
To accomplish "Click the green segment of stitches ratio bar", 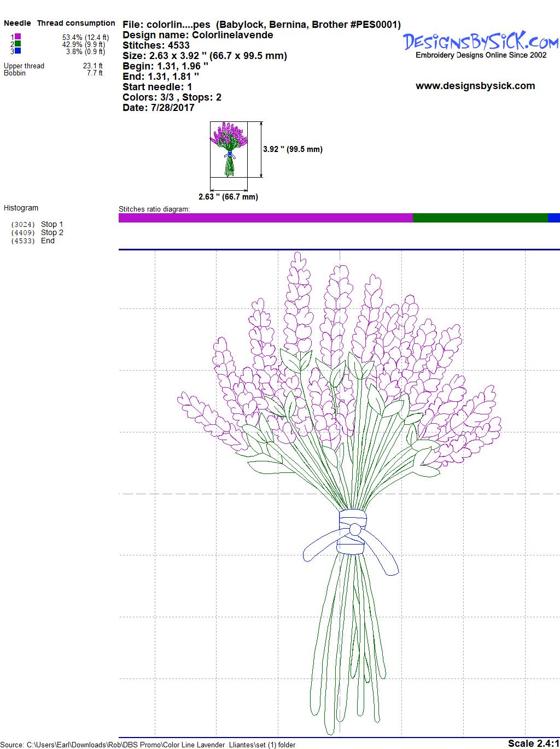I will tap(480, 218).
